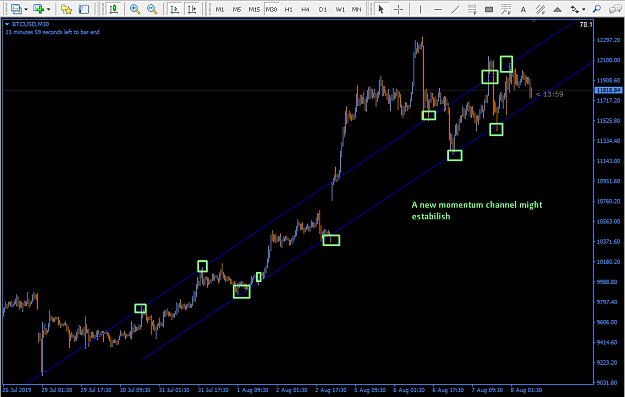
Task: Click the 9988.80 price axis label
Action: [x=608, y=282]
